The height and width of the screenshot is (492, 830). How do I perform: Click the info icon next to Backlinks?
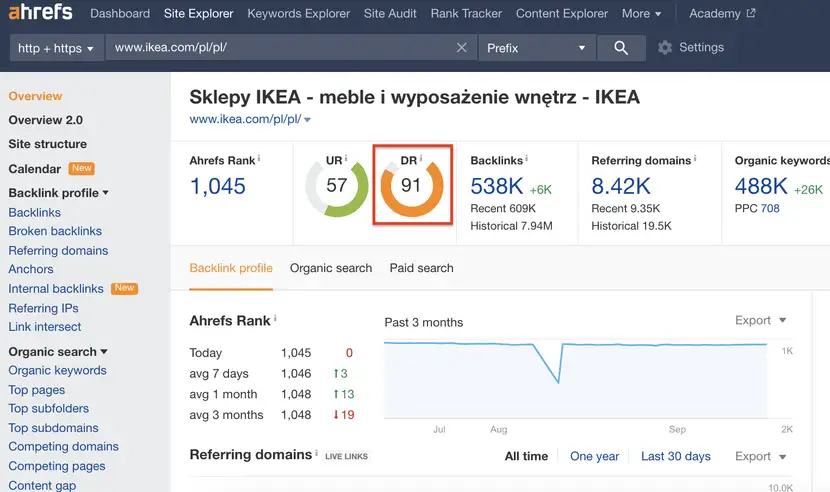click(x=526, y=158)
